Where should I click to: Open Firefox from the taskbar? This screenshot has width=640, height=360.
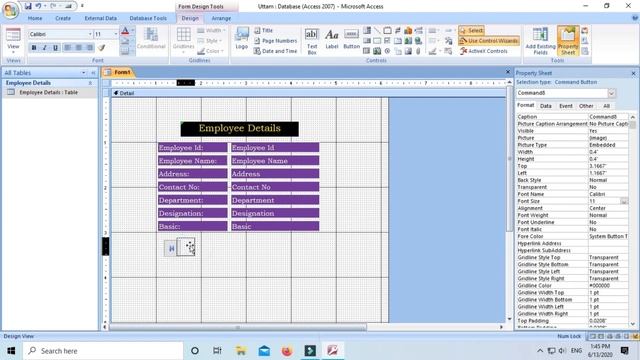point(287,351)
